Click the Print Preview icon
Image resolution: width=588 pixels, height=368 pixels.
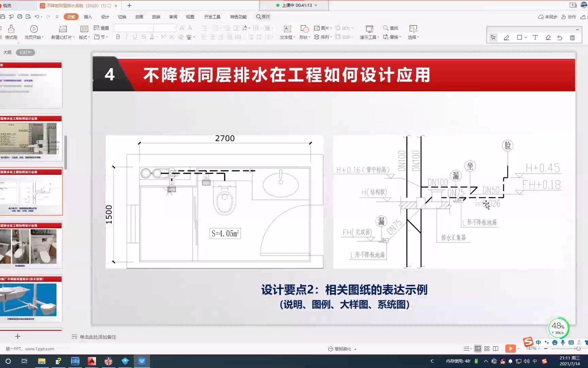click(x=28, y=17)
